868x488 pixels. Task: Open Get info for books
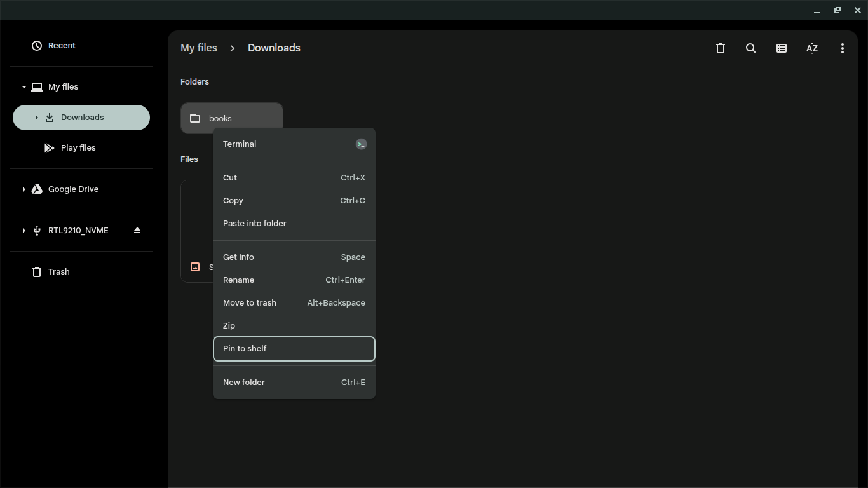tap(294, 257)
